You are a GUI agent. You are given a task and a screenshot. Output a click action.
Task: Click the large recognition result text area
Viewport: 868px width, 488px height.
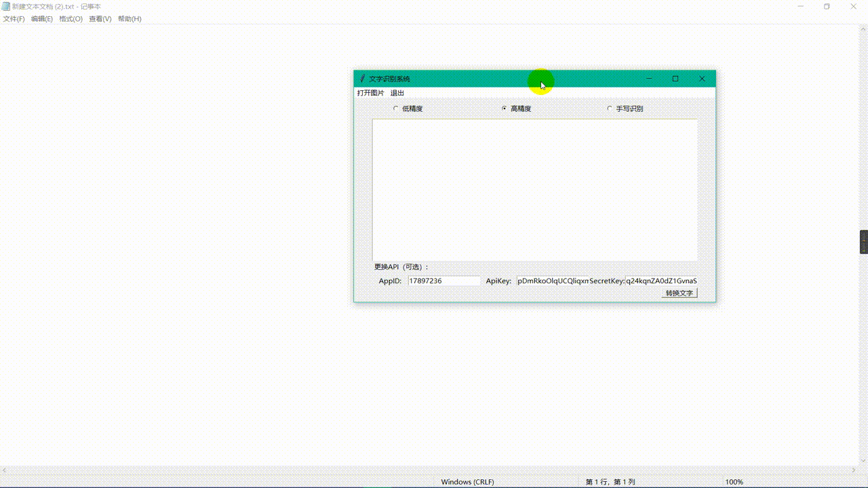point(535,190)
